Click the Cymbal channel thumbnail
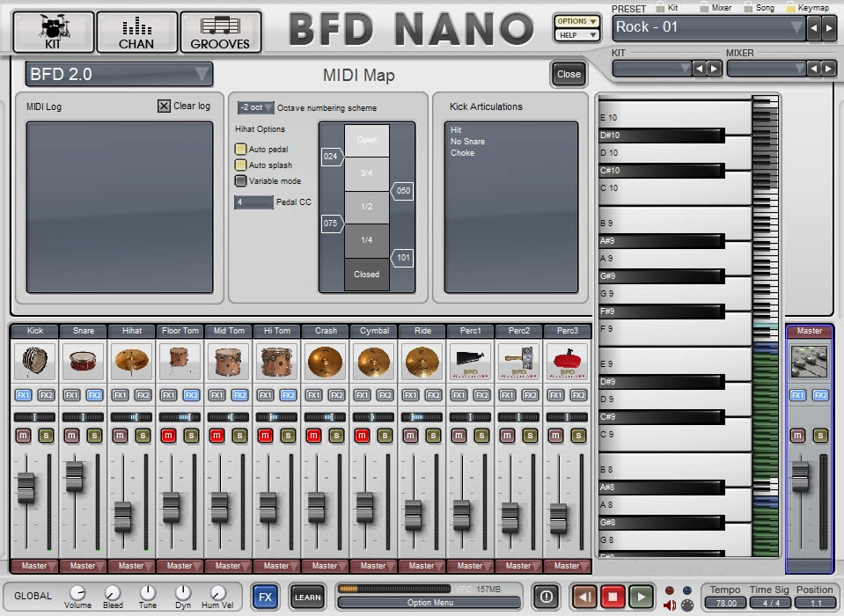This screenshot has width=844, height=616. [373, 361]
